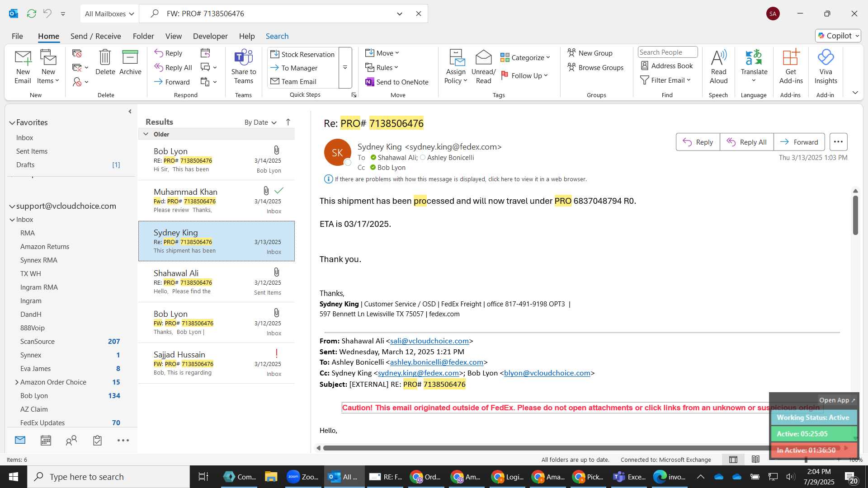Toggle sort order arrow in Results
Image resolution: width=868 pixels, height=488 pixels.
tap(288, 122)
